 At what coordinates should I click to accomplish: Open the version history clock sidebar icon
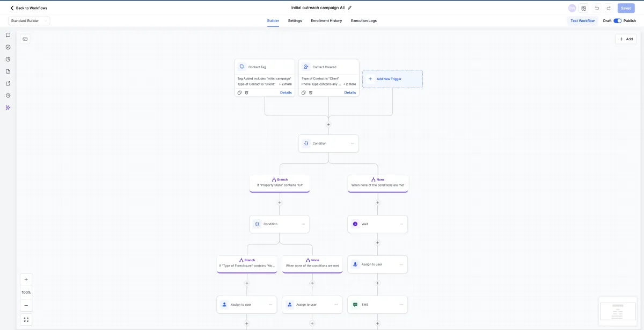point(8,96)
